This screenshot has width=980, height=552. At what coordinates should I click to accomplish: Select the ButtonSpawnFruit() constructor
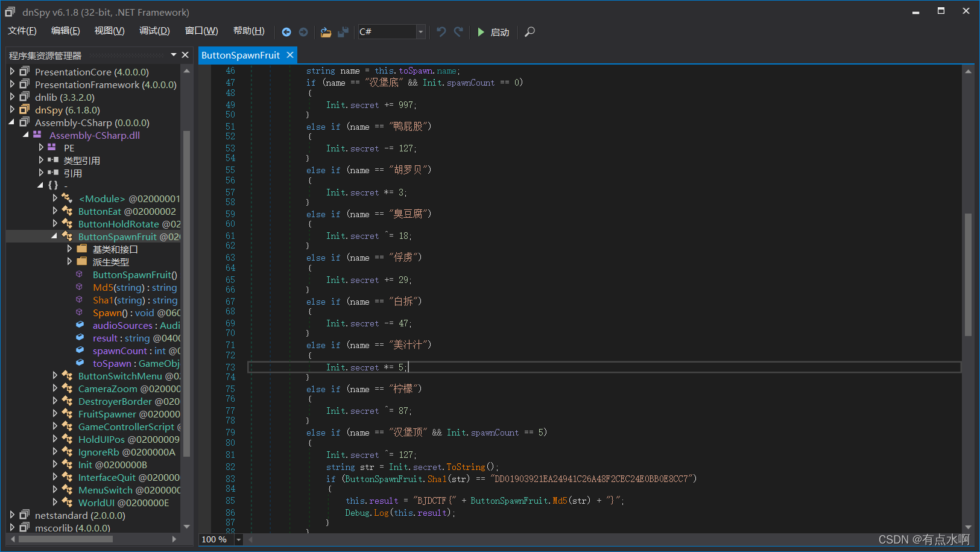click(135, 275)
